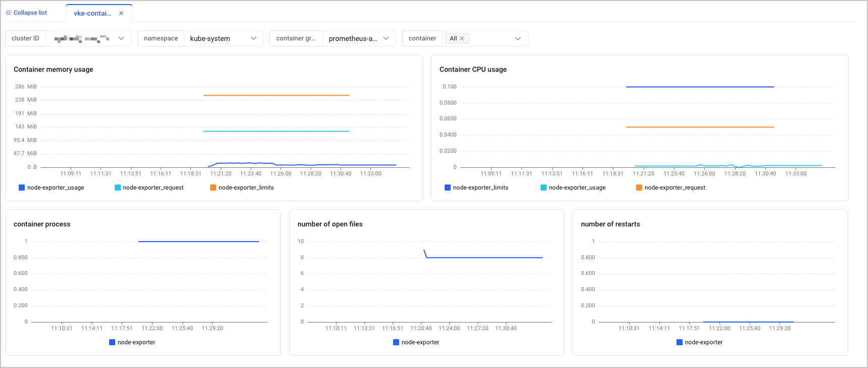Close the vke-contai... tab
Image resolution: width=868 pixels, height=368 pixels.
[x=121, y=13]
